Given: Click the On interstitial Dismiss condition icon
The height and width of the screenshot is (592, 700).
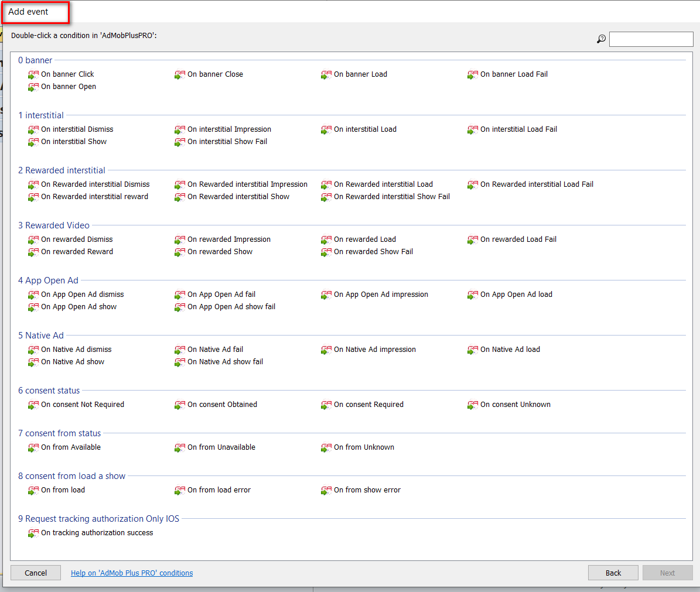Looking at the screenshot, I should coord(33,130).
